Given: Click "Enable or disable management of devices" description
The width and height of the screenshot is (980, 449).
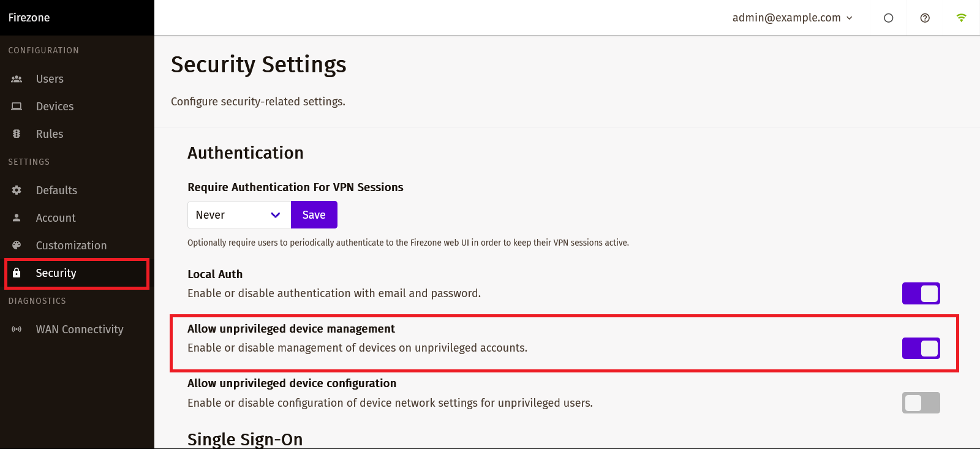Looking at the screenshot, I should 357,348.
